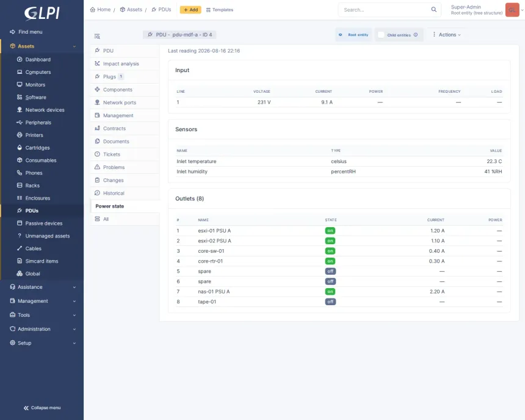Open the Plugs tab
This screenshot has width=525, height=420.
(x=125, y=77)
